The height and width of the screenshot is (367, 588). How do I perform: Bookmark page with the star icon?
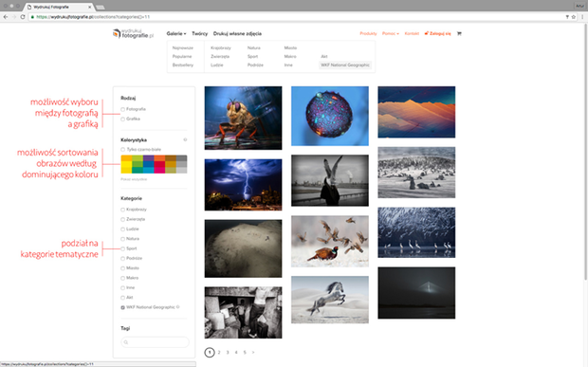tap(574, 17)
